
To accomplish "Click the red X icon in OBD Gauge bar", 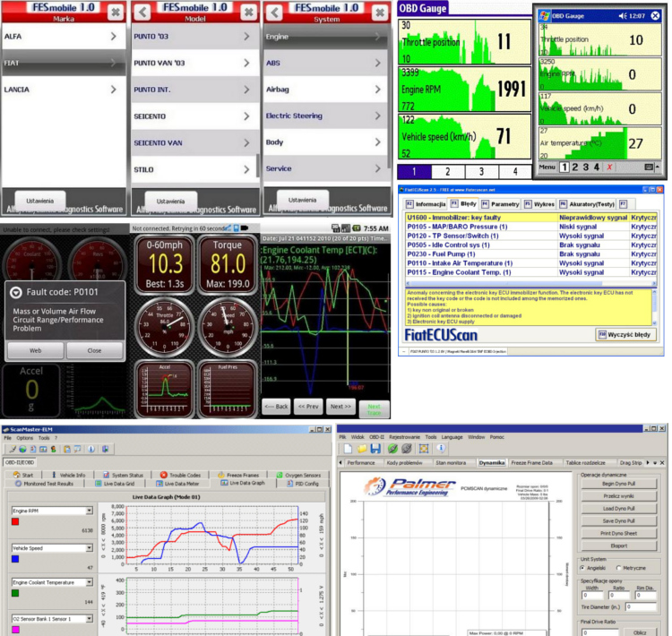I will pos(609,168).
